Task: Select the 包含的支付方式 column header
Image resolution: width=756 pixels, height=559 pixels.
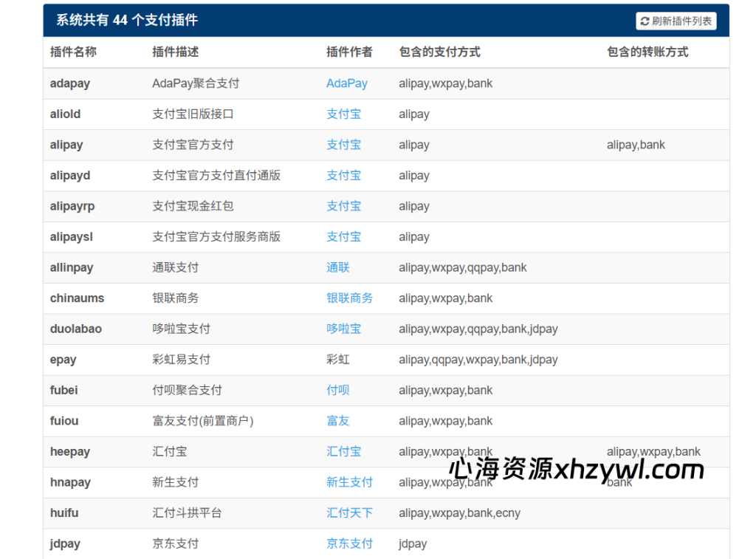Action: click(437, 52)
